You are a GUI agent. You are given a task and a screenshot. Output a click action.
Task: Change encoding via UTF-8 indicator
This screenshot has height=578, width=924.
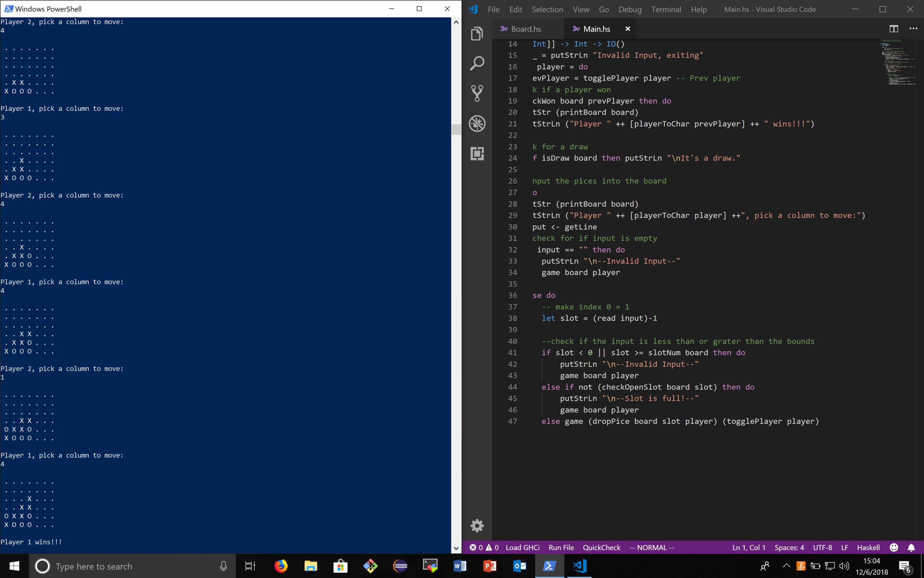(823, 547)
